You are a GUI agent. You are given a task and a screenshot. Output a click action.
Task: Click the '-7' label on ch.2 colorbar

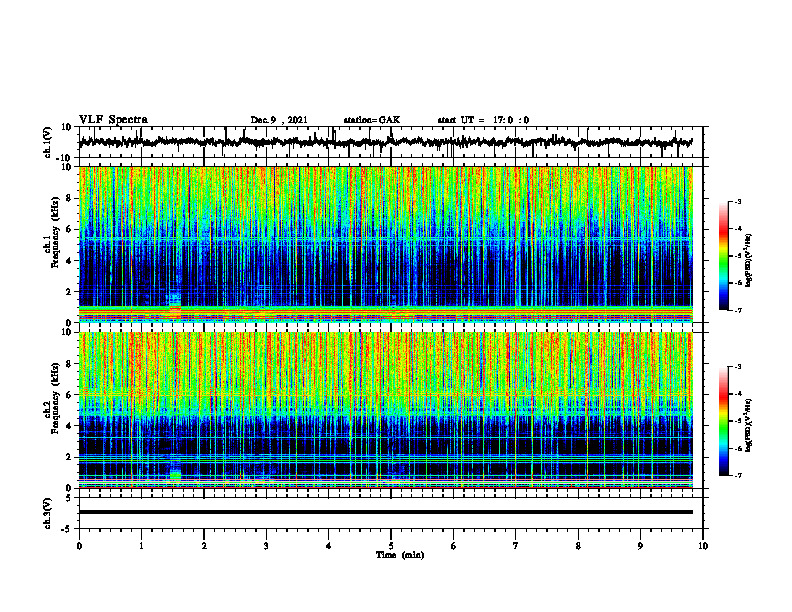tap(737, 475)
